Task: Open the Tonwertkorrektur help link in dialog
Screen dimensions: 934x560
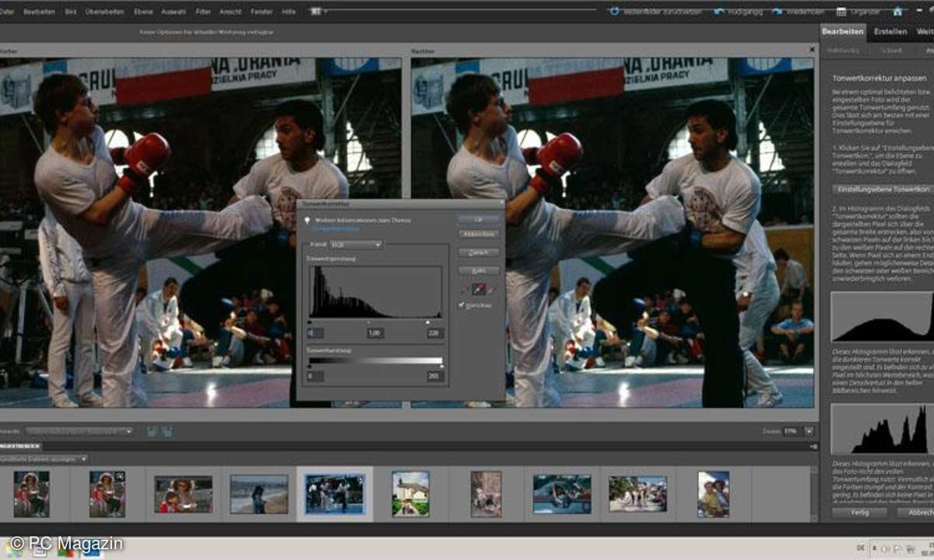Action: 337,229
